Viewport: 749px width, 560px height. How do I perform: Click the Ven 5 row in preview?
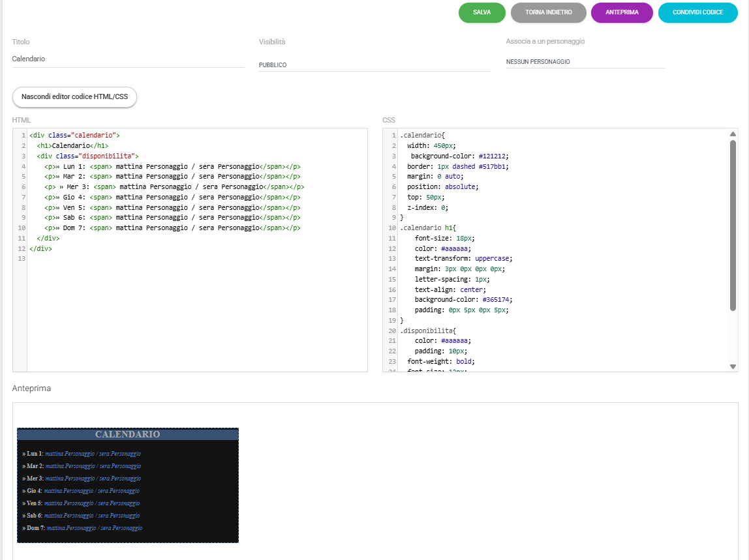(x=81, y=503)
